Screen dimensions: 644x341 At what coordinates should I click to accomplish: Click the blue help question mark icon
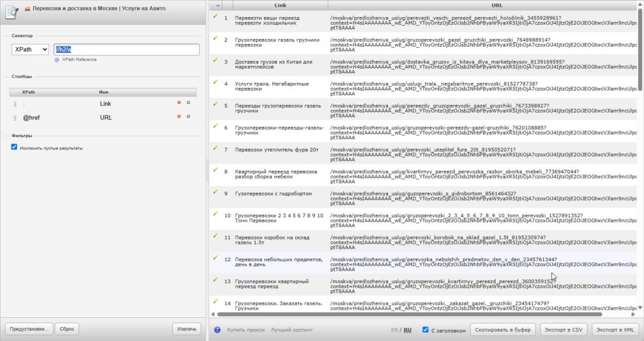click(x=217, y=330)
